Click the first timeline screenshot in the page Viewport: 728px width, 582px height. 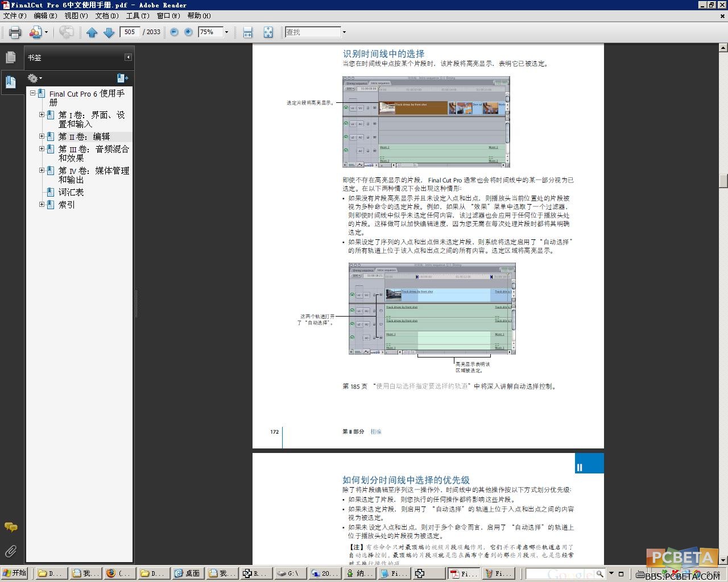point(426,122)
